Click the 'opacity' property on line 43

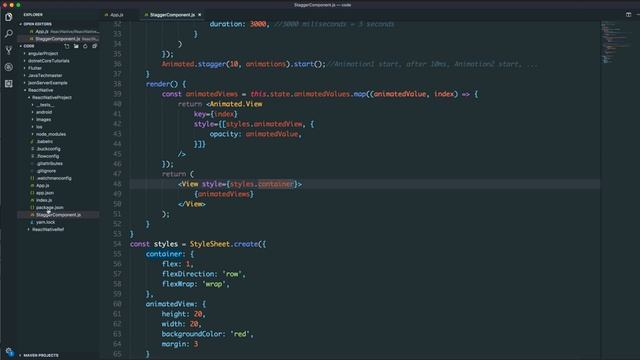click(x=224, y=134)
